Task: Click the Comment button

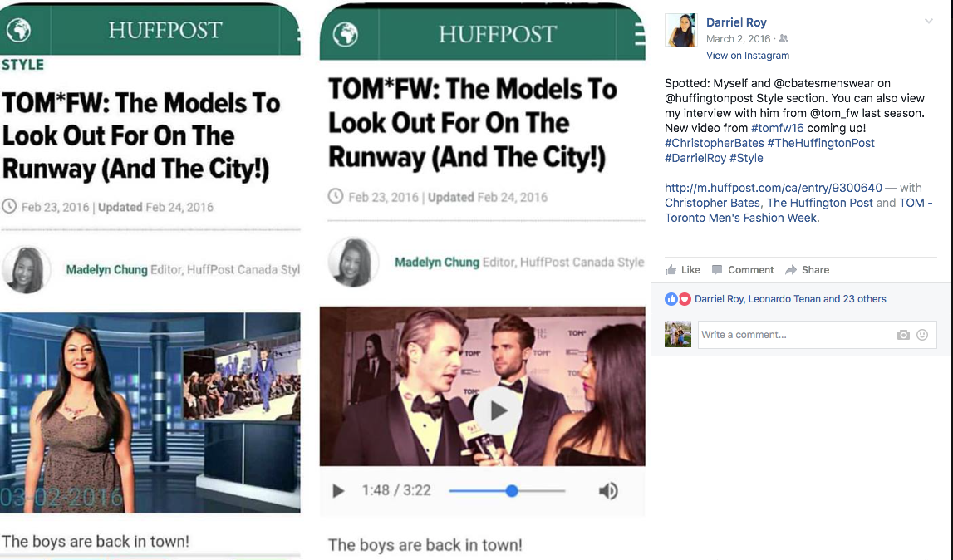Action: coord(743,270)
